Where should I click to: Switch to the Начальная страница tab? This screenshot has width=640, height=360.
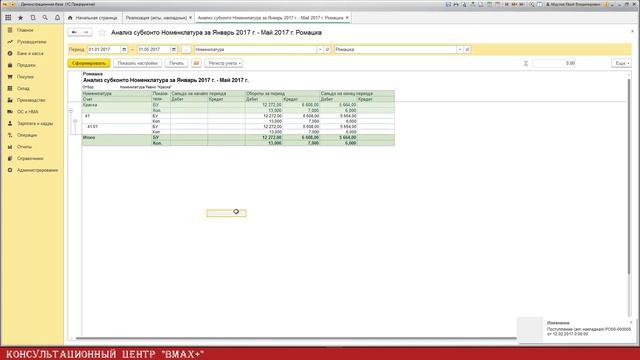93,18
